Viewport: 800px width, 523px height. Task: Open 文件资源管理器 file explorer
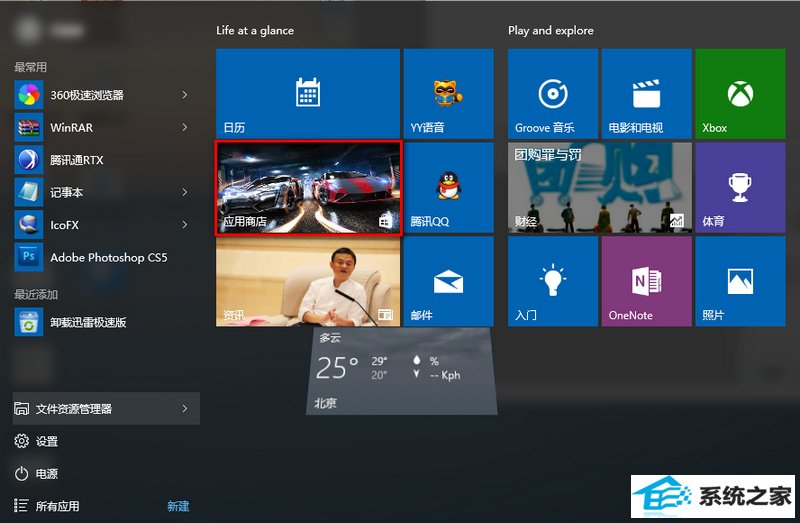(x=106, y=408)
